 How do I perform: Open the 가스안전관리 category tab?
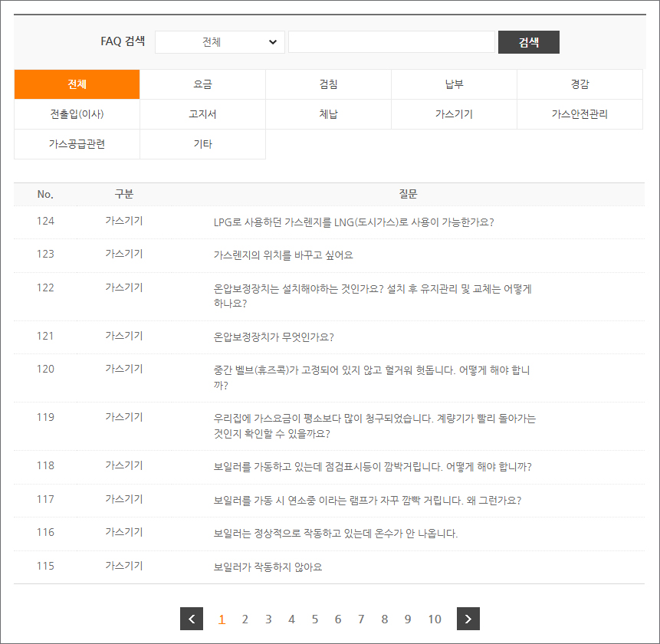[x=580, y=114]
